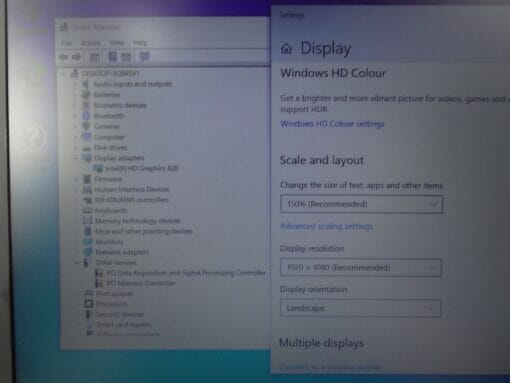Image resolution: width=510 pixels, height=383 pixels.
Task: Click the Firmware category icon
Action: coord(87,179)
